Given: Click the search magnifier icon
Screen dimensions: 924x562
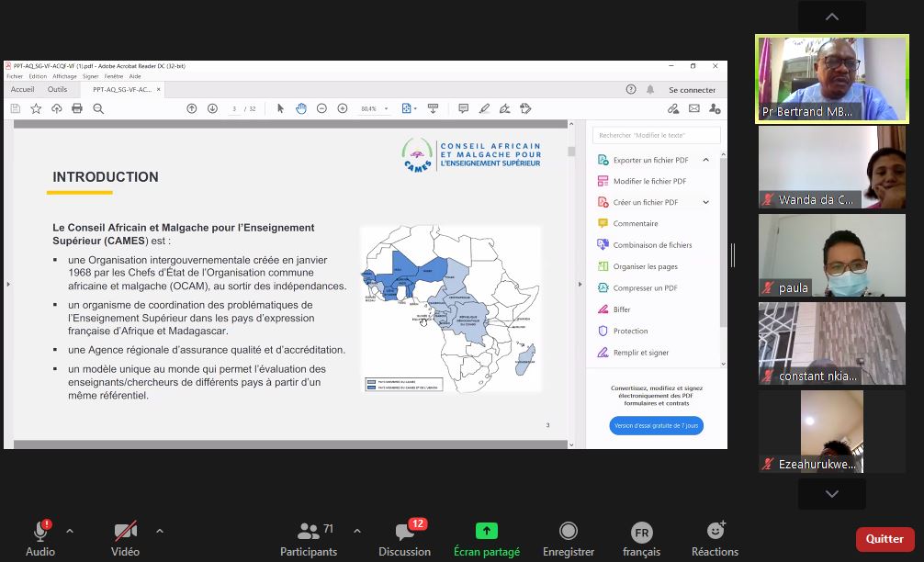Looking at the screenshot, I should point(98,108).
